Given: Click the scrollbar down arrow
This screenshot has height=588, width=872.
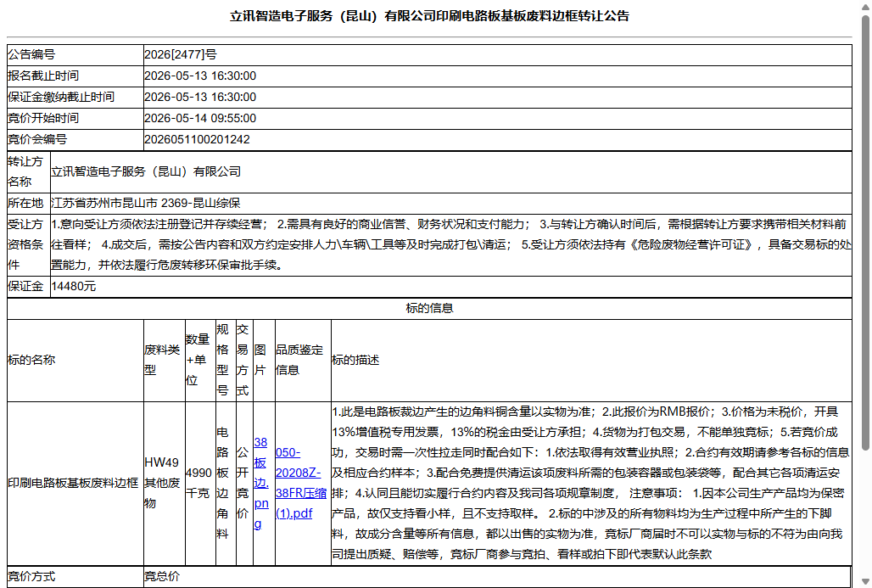Looking at the screenshot, I should (x=865, y=582).
